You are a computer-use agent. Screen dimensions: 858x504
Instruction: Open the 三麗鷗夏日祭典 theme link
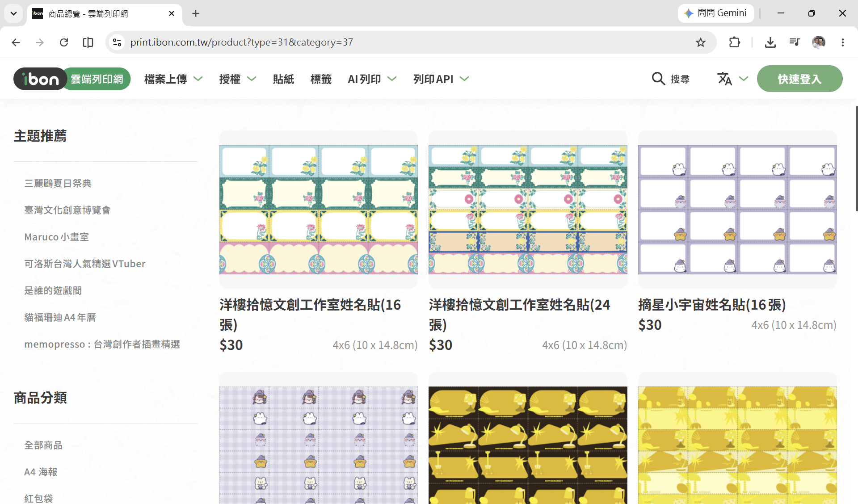pos(58,183)
